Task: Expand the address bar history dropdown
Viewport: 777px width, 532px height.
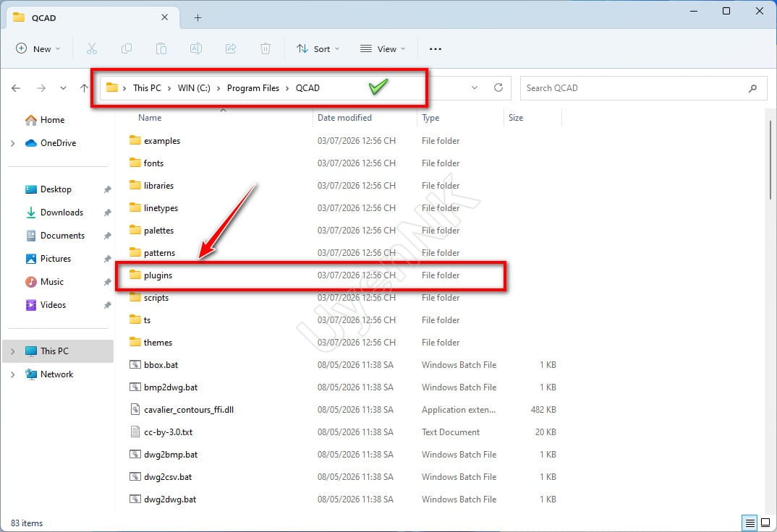Action: (x=474, y=87)
